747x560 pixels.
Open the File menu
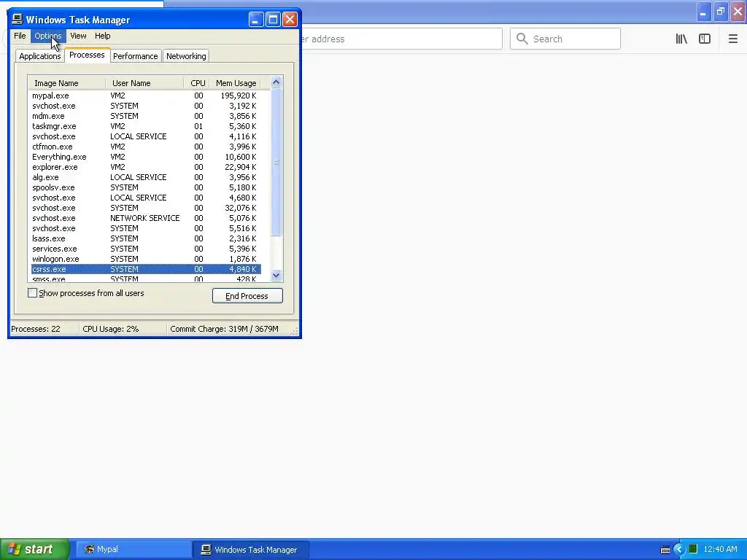pos(20,36)
